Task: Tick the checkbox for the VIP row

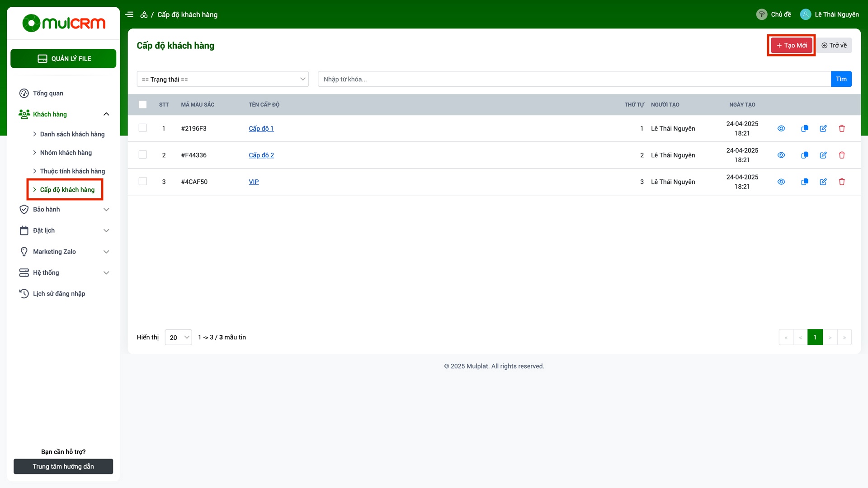Action: pyautogui.click(x=143, y=182)
